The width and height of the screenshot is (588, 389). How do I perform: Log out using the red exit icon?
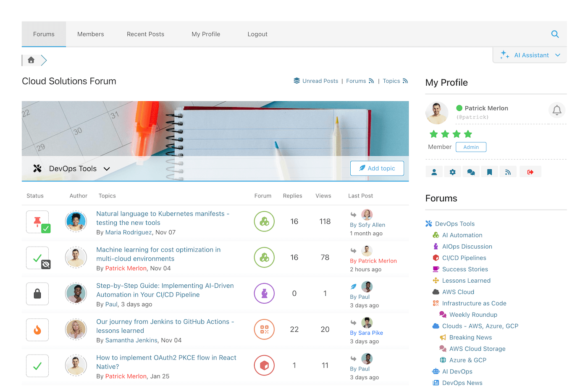tap(530, 171)
